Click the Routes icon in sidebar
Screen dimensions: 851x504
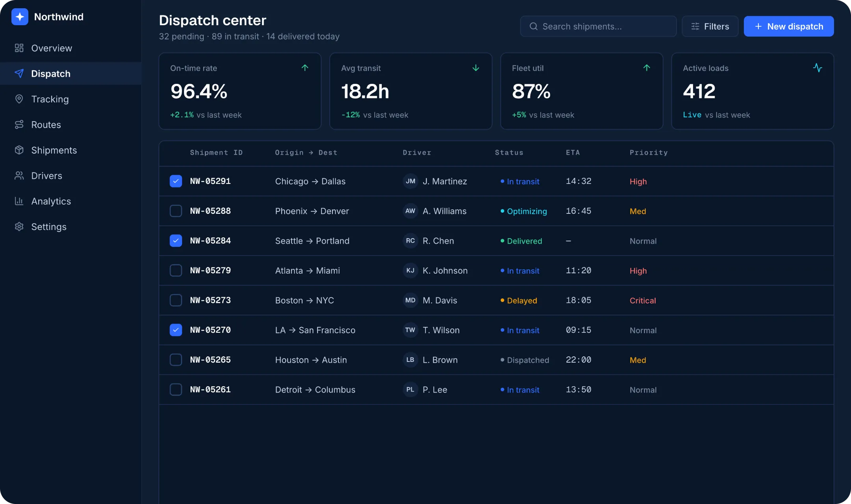[19, 125]
